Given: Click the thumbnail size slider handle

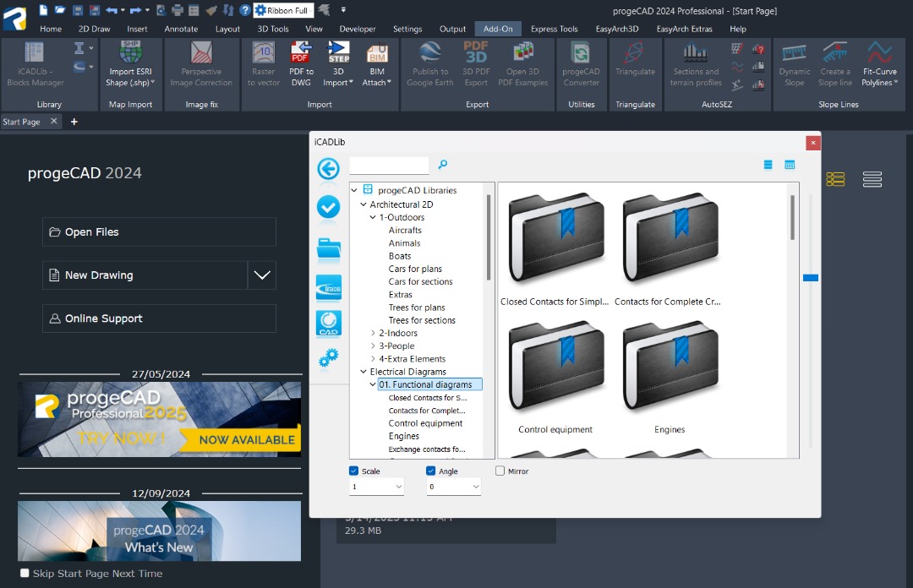Looking at the screenshot, I should 811,277.
